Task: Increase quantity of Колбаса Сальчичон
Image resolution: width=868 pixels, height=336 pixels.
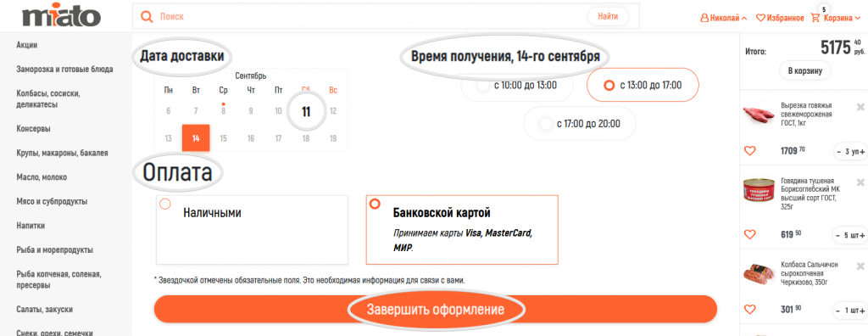Action: [x=862, y=310]
